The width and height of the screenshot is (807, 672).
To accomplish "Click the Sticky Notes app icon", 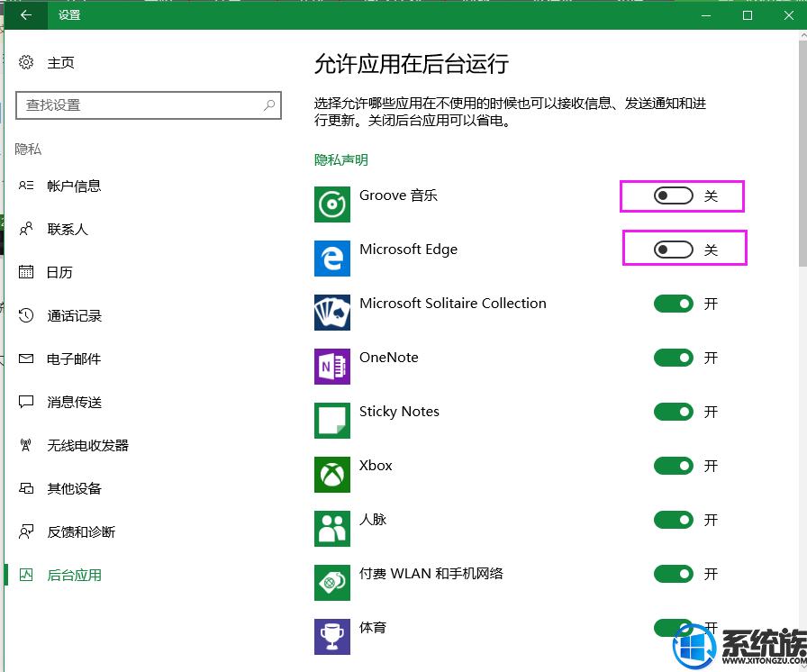I will click(332, 421).
